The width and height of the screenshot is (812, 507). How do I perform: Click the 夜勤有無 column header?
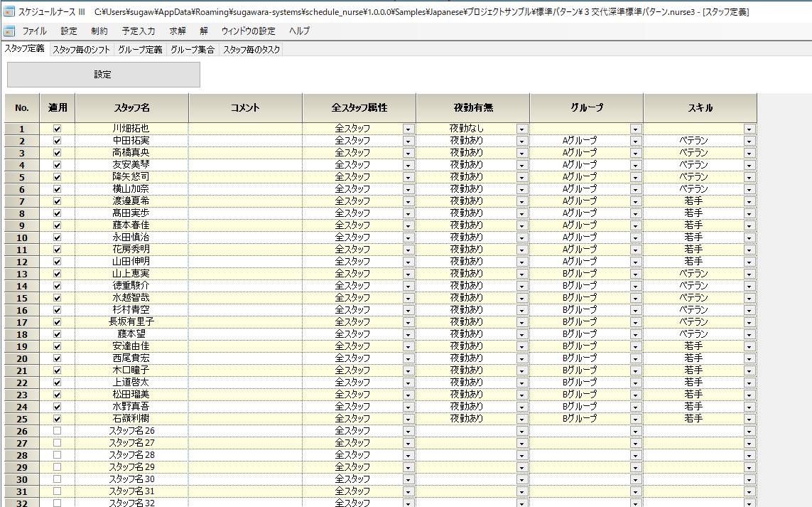pyautogui.click(x=473, y=108)
